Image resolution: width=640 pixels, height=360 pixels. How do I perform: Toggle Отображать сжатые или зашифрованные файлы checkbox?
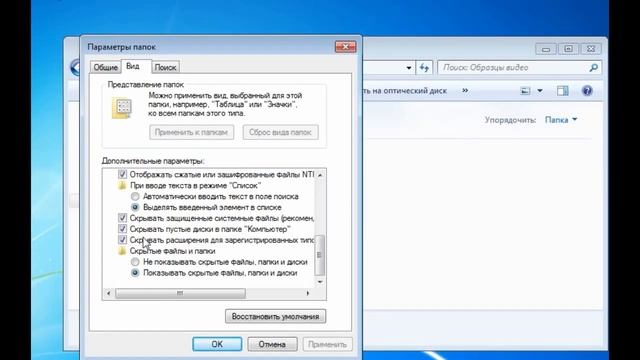(122, 174)
